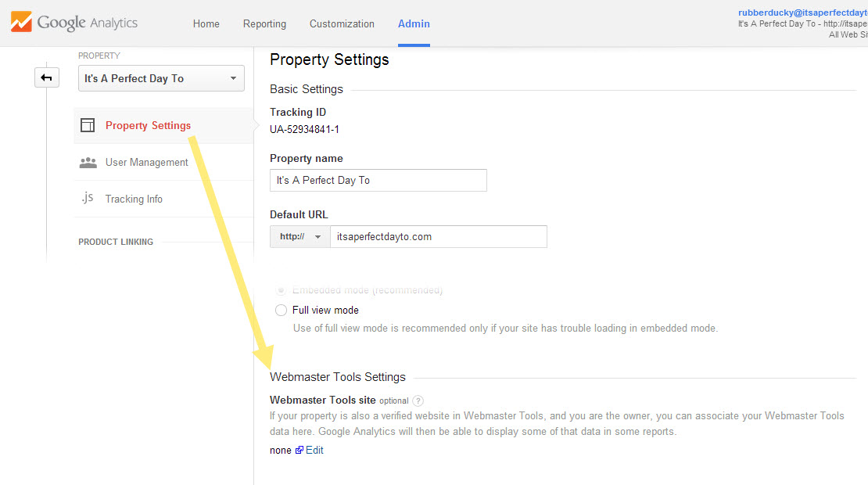Click the Tracking ID UA-52934841-1 text
The width and height of the screenshot is (868, 485).
[304, 130]
